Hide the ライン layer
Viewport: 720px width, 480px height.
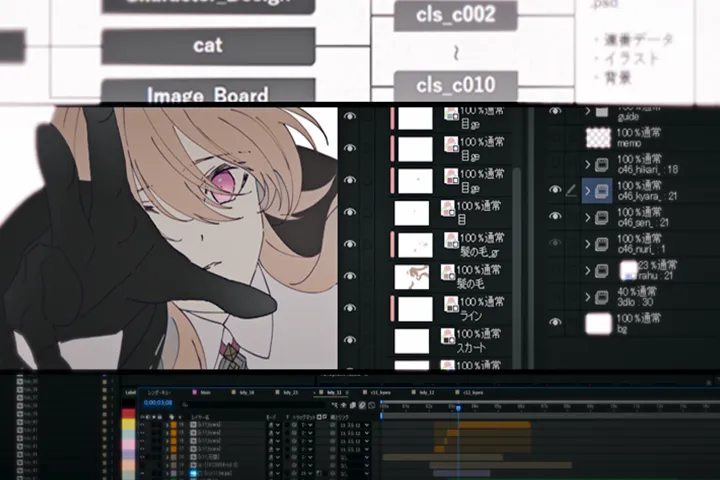coord(350,308)
